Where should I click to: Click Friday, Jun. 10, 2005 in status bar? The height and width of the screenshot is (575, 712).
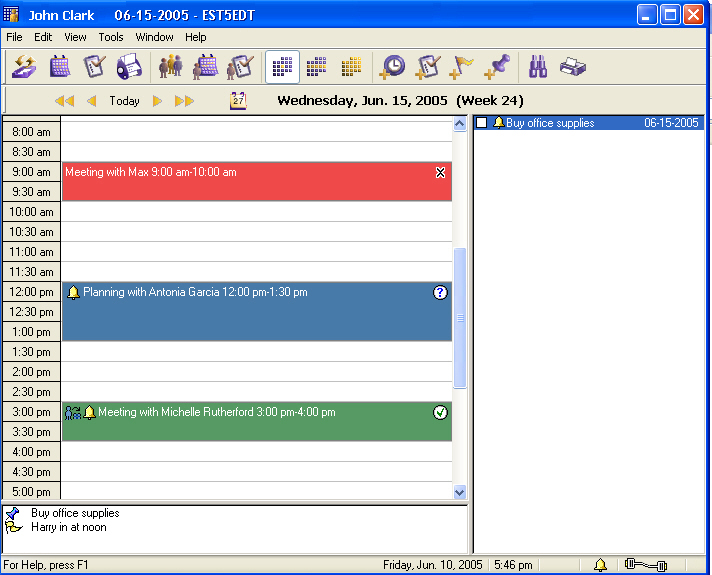tap(433, 565)
